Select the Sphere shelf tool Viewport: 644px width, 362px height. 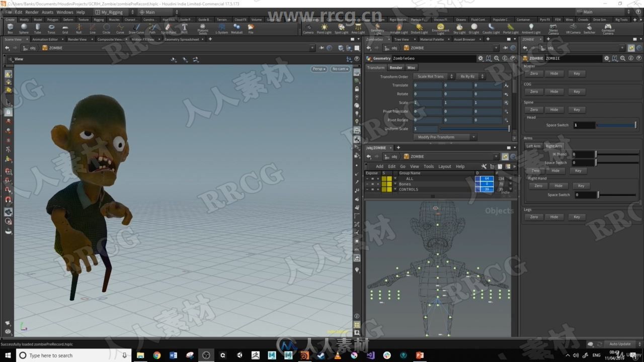pos(24,28)
